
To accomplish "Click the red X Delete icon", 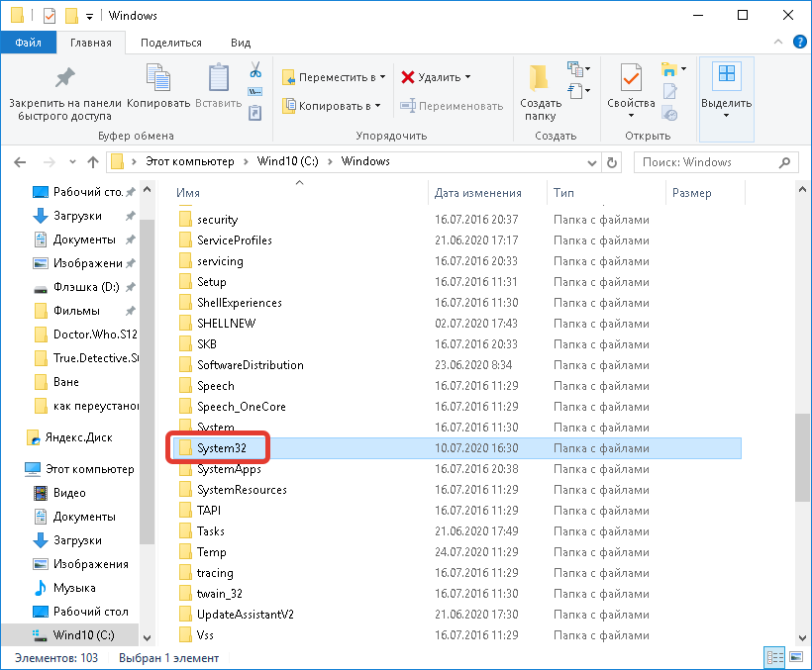I will point(408,77).
